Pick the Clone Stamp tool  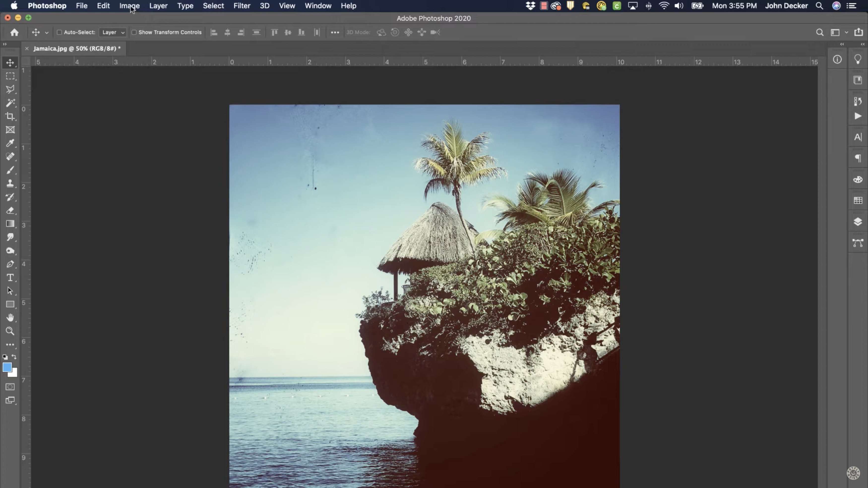click(10, 183)
